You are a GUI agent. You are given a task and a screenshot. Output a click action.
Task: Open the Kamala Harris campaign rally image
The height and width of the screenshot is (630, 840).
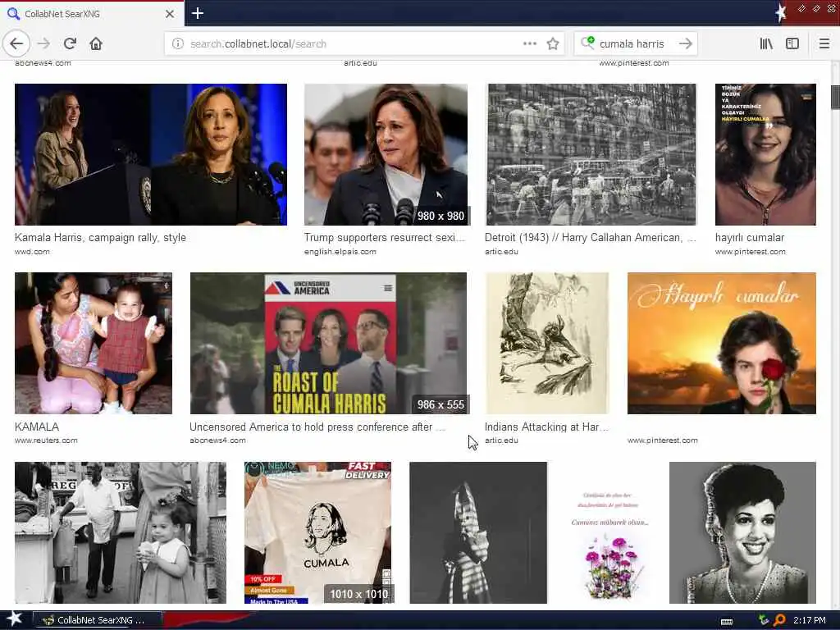coord(151,154)
